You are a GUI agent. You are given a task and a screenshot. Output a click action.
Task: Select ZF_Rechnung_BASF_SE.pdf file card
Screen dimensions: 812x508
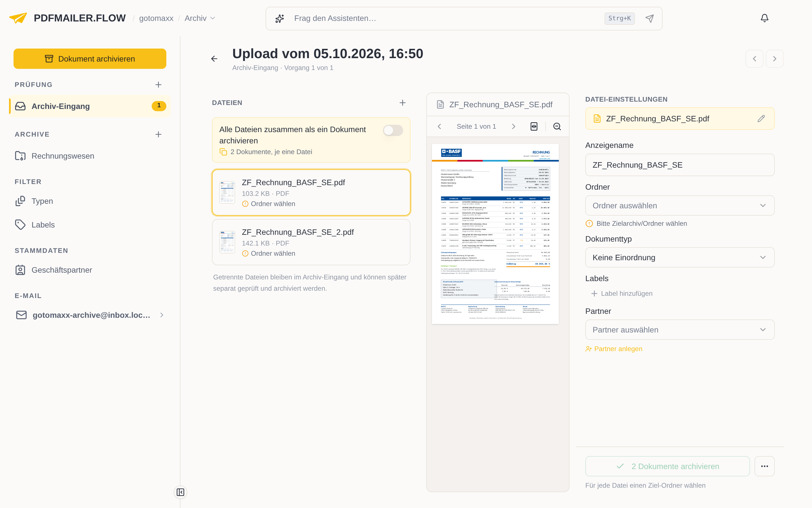click(x=311, y=192)
